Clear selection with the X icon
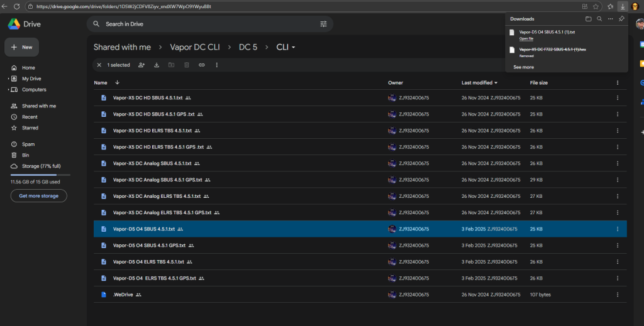This screenshot has height=326, width=644. (x=99, y=65)
